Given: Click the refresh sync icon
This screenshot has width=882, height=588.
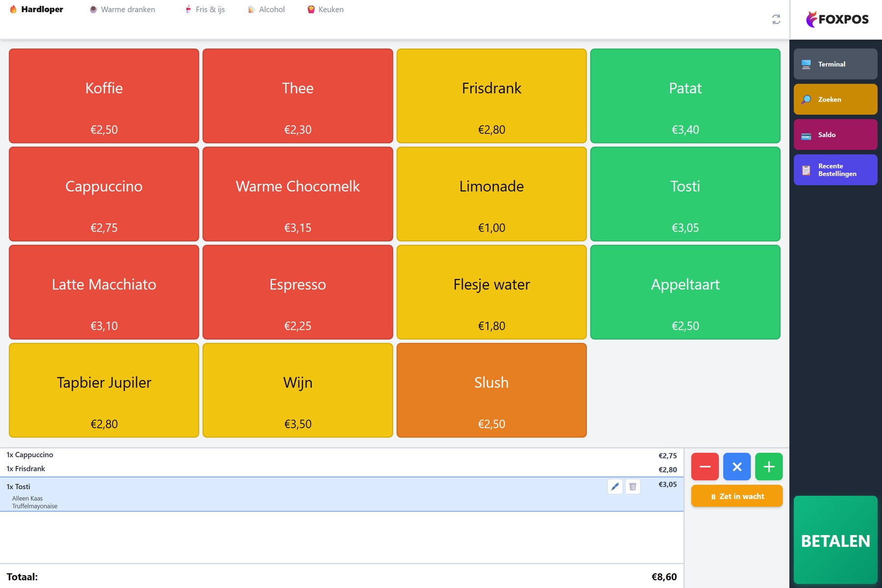Looking at the screenshot, I should 776,19.
